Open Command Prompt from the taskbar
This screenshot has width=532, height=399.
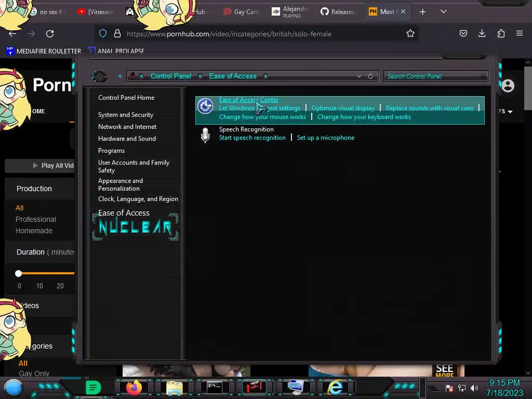click(215, 387)
